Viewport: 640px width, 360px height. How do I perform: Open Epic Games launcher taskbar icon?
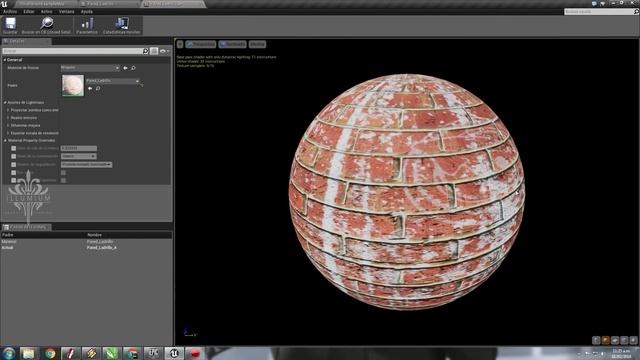click(153, 353)
